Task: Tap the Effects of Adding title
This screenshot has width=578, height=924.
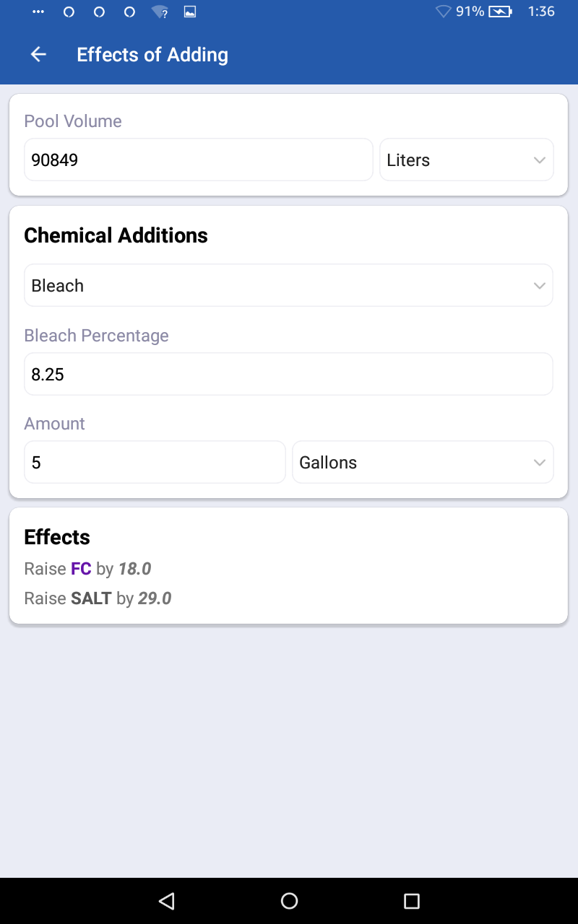Action: [152, 55]
